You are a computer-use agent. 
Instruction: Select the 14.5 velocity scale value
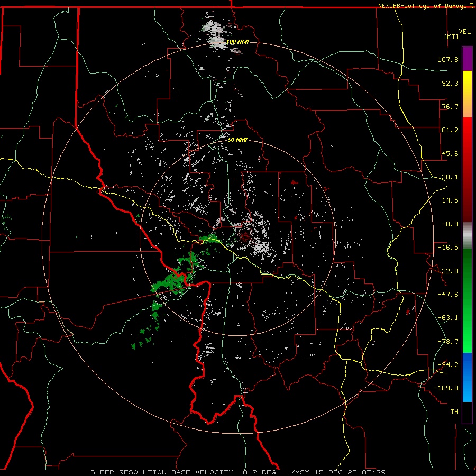pyautogui.click(x=450, y=200)
